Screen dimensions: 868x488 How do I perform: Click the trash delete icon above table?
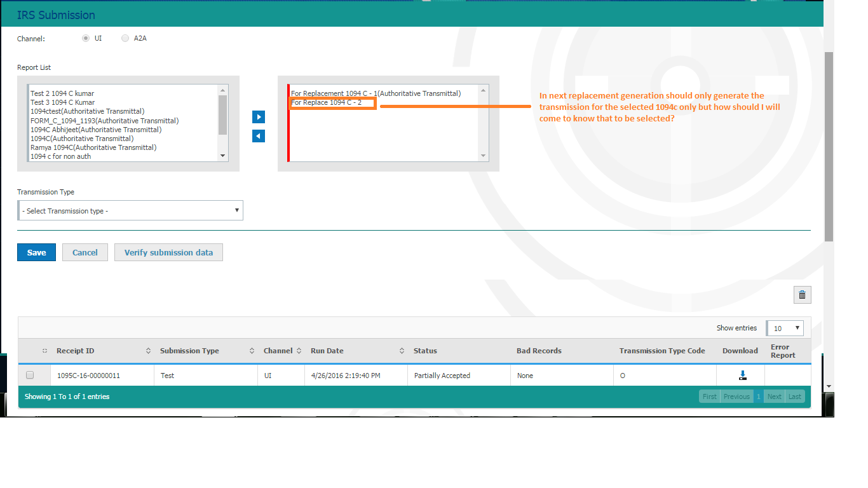pos(802,295)
